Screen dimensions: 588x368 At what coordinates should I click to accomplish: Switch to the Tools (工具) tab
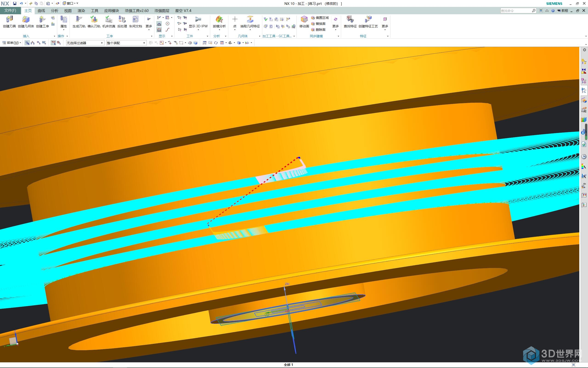(95, 11)
